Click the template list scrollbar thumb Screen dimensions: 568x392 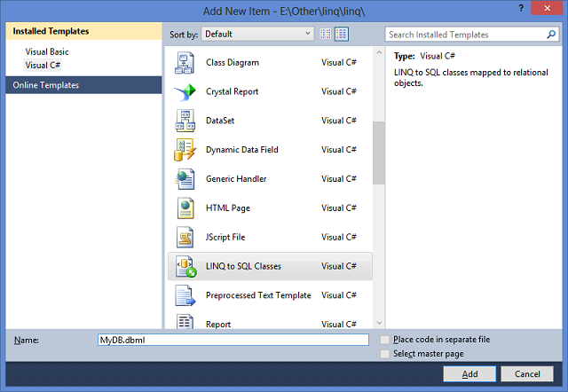(379, 153)
